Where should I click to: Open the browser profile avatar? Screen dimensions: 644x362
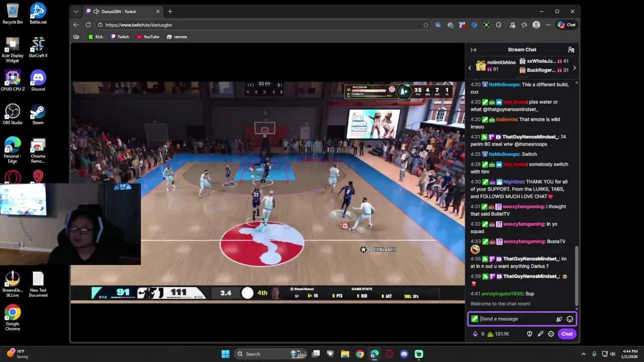click(x=536, y=25)
